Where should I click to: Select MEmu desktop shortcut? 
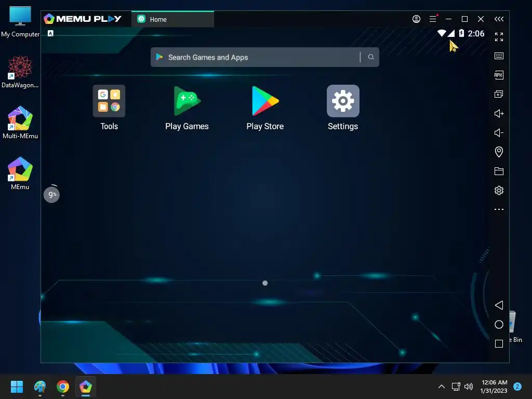[20, 174]
